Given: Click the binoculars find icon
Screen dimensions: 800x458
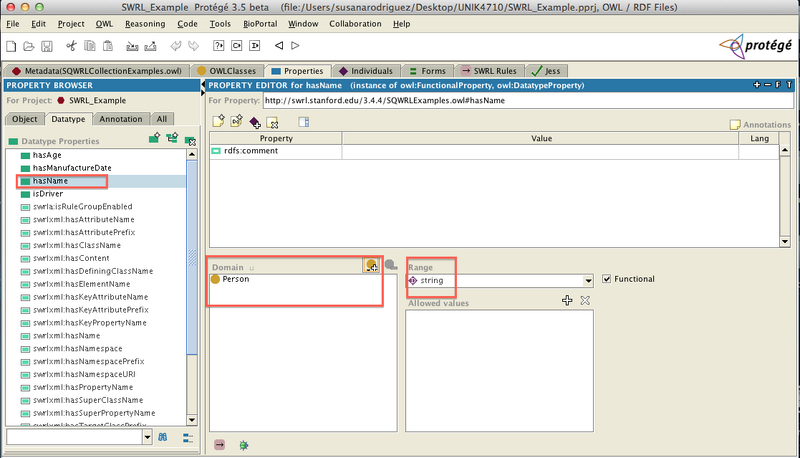Looking at the screenshot, I should 163,437.
